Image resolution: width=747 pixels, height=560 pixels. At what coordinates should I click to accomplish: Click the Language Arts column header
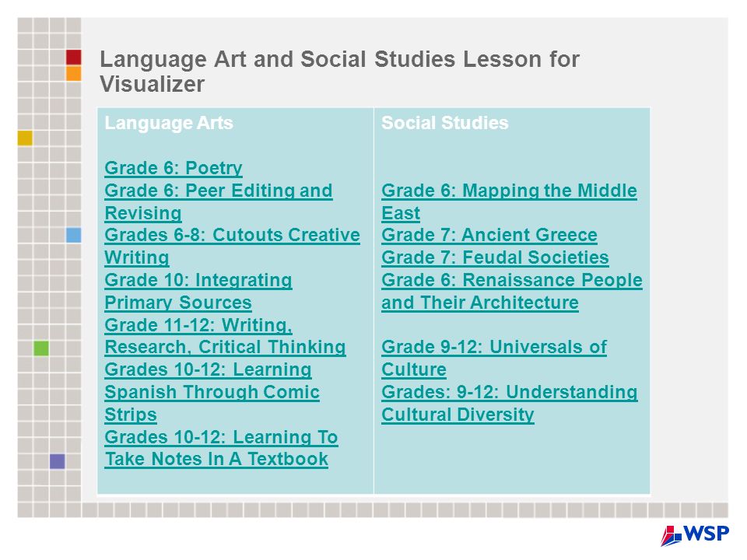169,123
